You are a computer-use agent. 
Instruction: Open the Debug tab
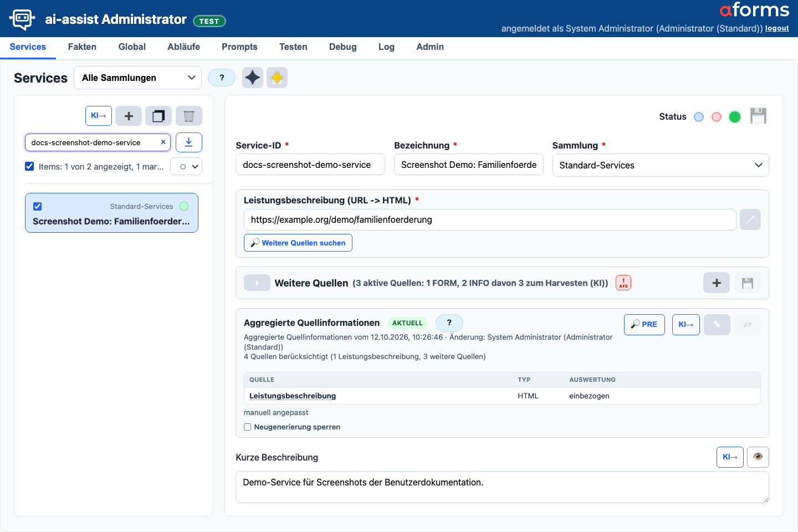click(343, 47)
